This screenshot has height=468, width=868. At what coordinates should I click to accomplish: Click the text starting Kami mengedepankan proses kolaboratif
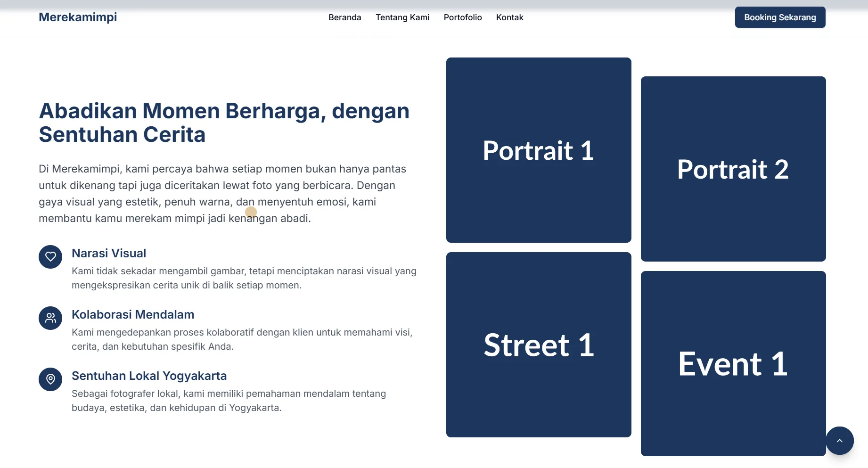click(x=242, y=339)
